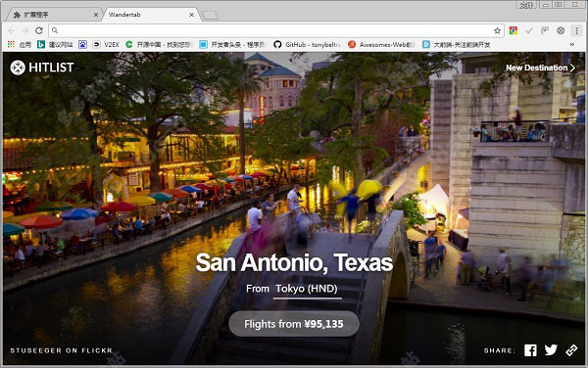Copy link using the chain icon
The height and width of the screenshot is (368, 588).
coord(571,350)
